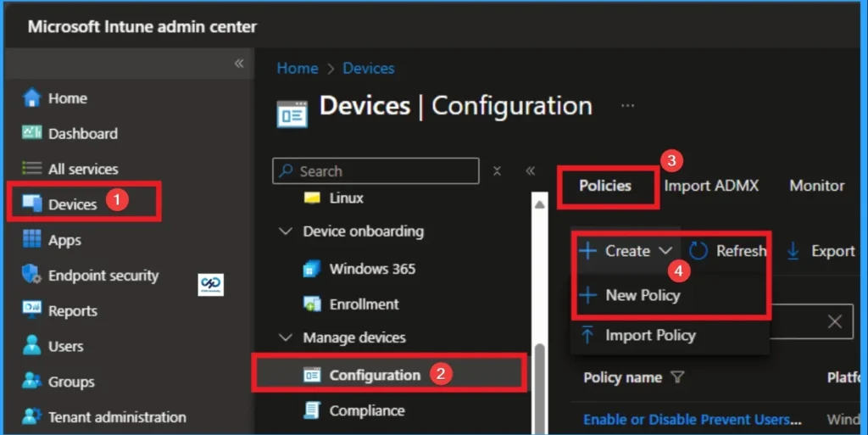Screen dimensions: 868x435
Task: Select the Devices monitor icon
Action: coord(31,204)
